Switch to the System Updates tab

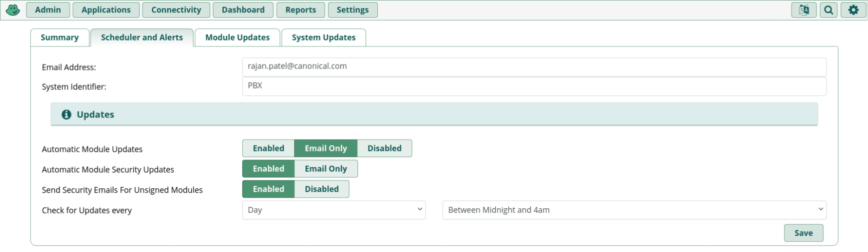[324, 38]
